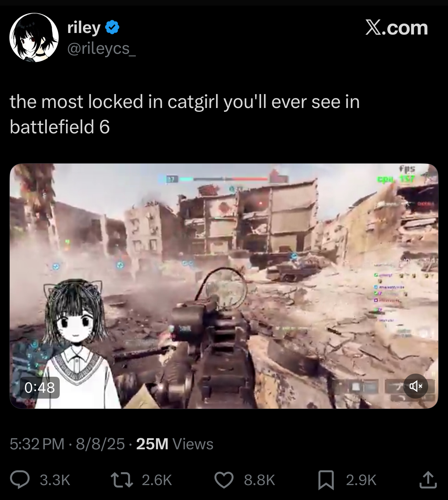The image size is (448, 500).
Task: Open the share upload icon
Action: click(x=428, y=480)
